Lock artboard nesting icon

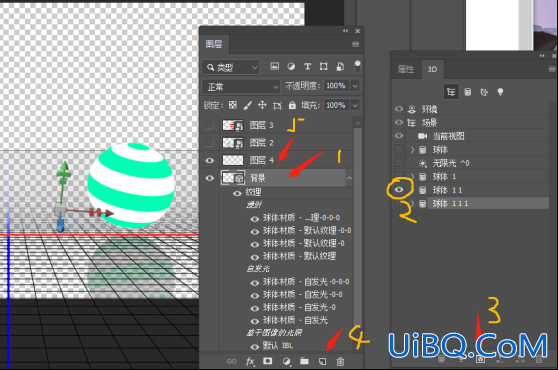pos(277,105)
